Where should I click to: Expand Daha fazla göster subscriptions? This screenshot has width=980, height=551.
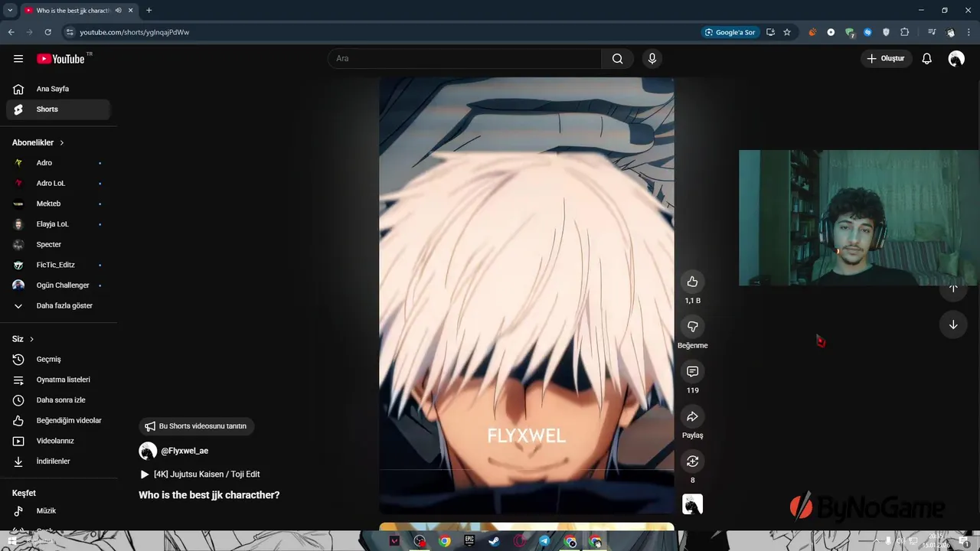click(58, 306)
